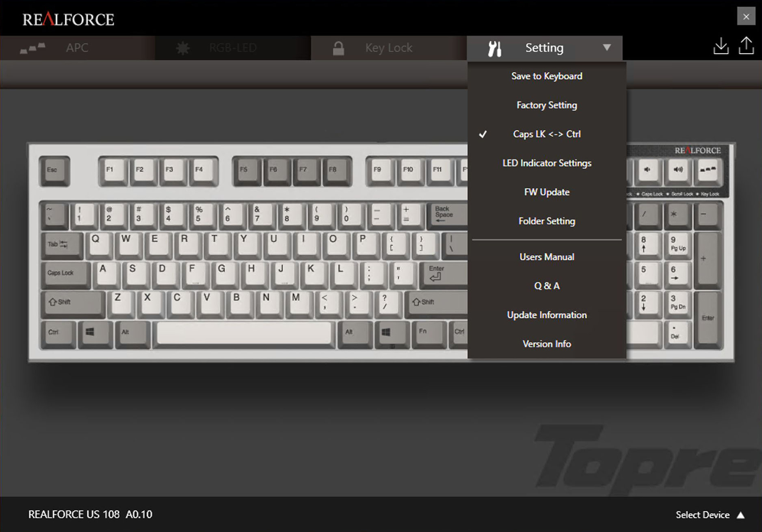Click the P key on keyboard
The width and height of the screenshot is (762, 532).
[x=366, y=246]
